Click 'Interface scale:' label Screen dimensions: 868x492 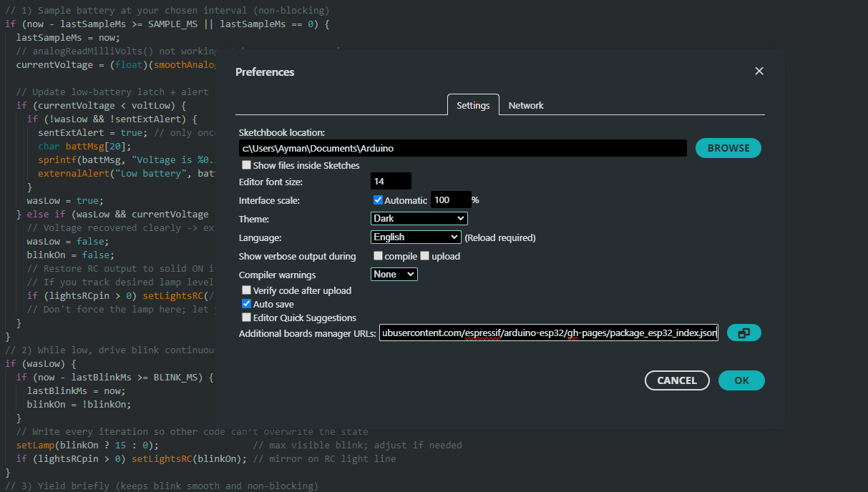pyautogui.click(x=269, y=200)
